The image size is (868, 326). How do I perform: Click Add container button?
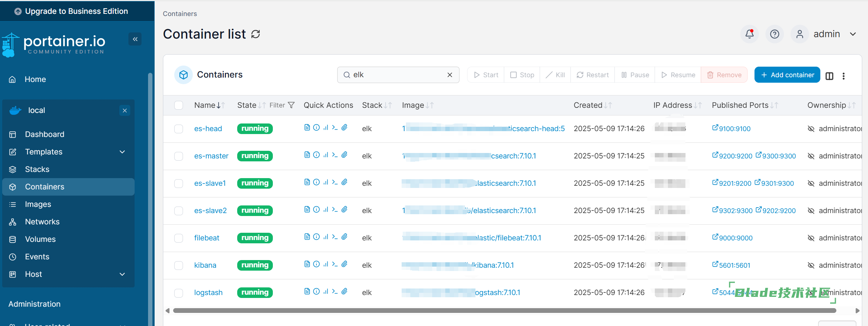point(787,75)
